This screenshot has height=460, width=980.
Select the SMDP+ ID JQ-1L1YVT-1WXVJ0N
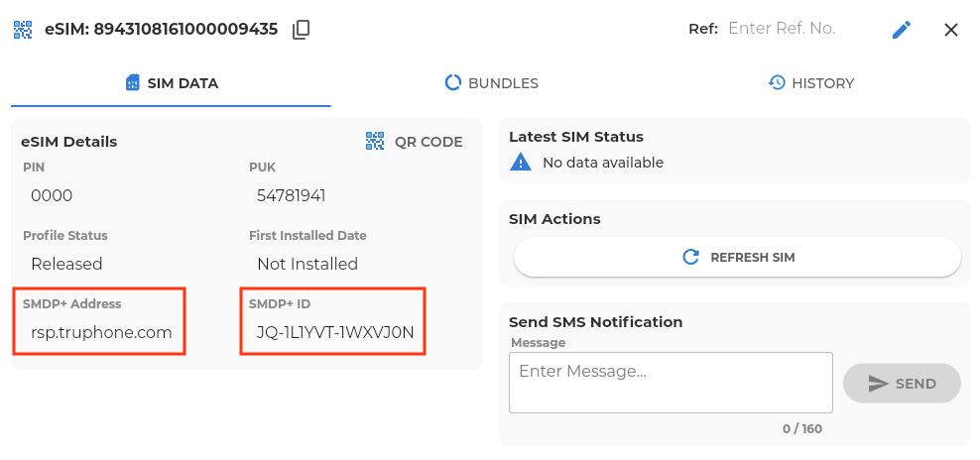pyautogui.click(x=335, y=332)
